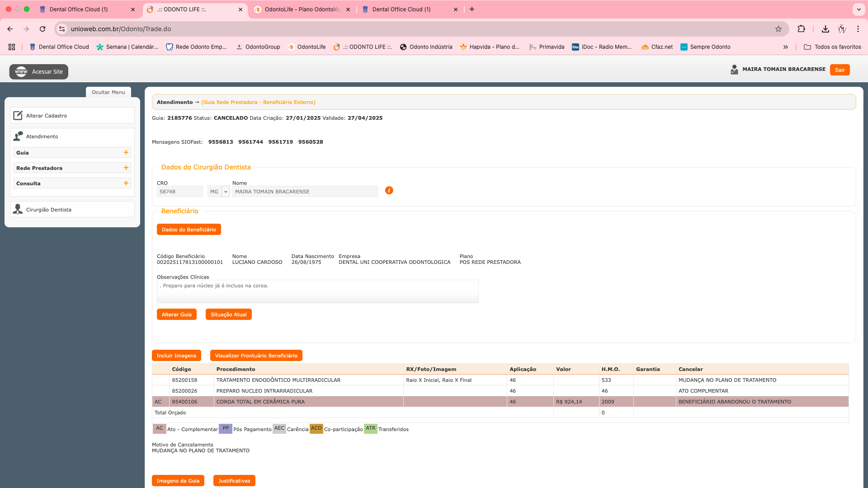The height and width of the screenshot is (488, 868).
Task: Open SIOFast message 9556813
Action: point(221,142)
